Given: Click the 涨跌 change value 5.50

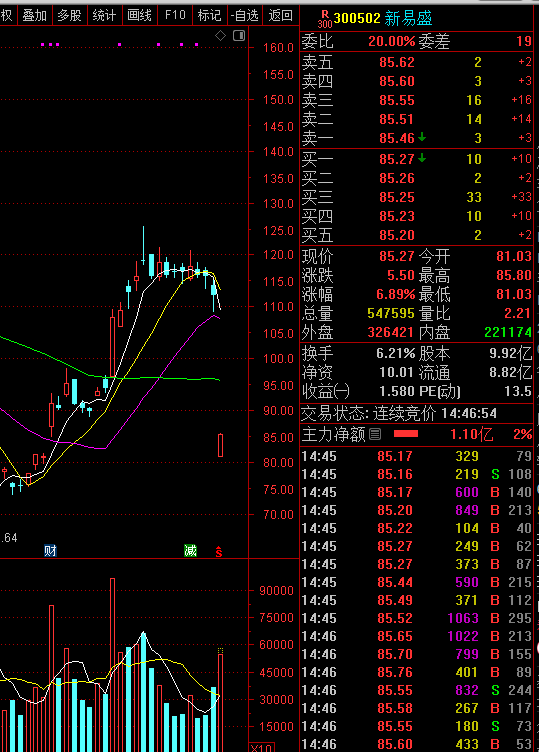Looking at the screenshot, I should coord(401,275).
